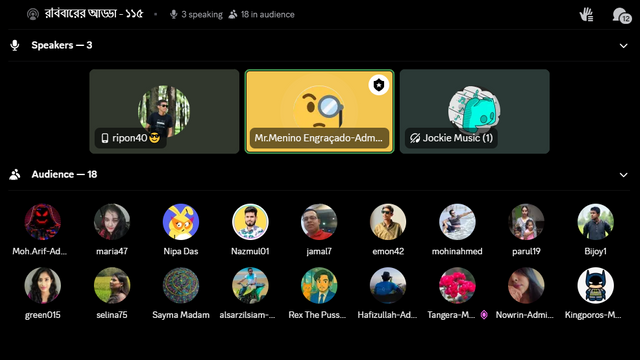This screenshot has width=640, height=360.
Task: Click the microphone icon beside Speakers
Action: coord(15,45)
